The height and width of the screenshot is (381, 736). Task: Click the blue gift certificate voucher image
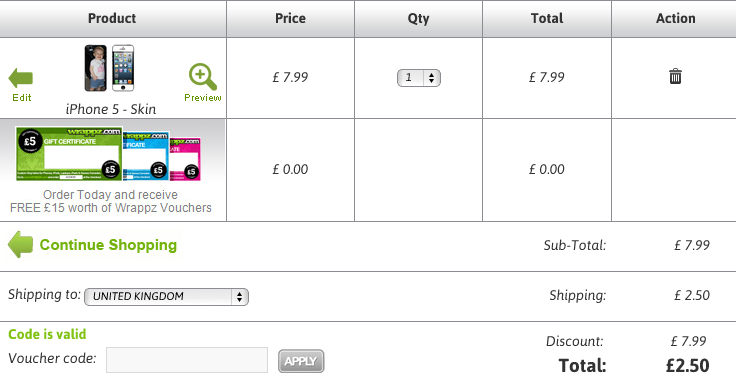click(x=146, y=156)
